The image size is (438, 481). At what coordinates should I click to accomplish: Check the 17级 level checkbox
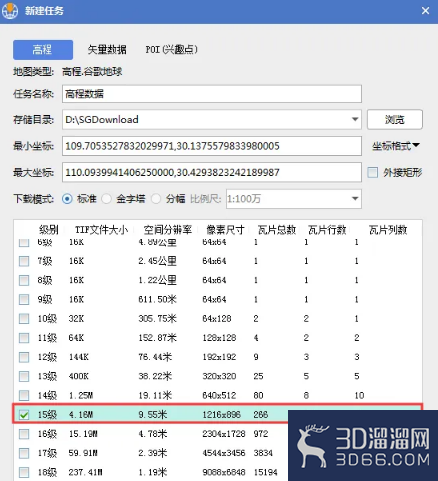[24, 453]
